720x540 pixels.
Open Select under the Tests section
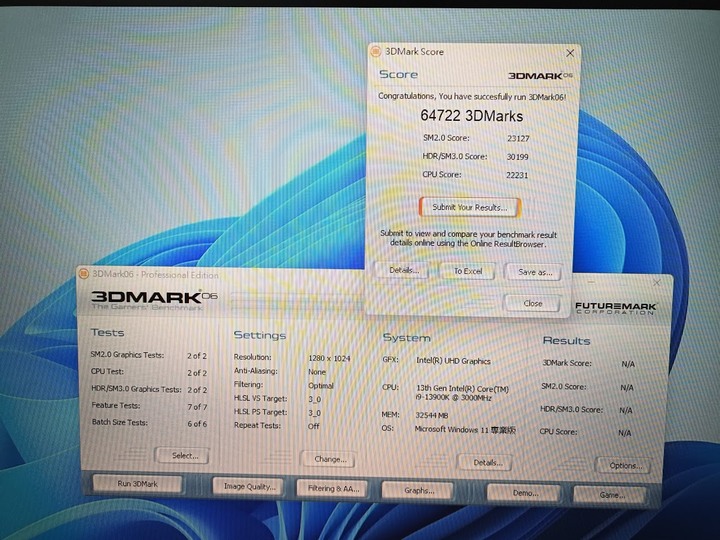185,456
